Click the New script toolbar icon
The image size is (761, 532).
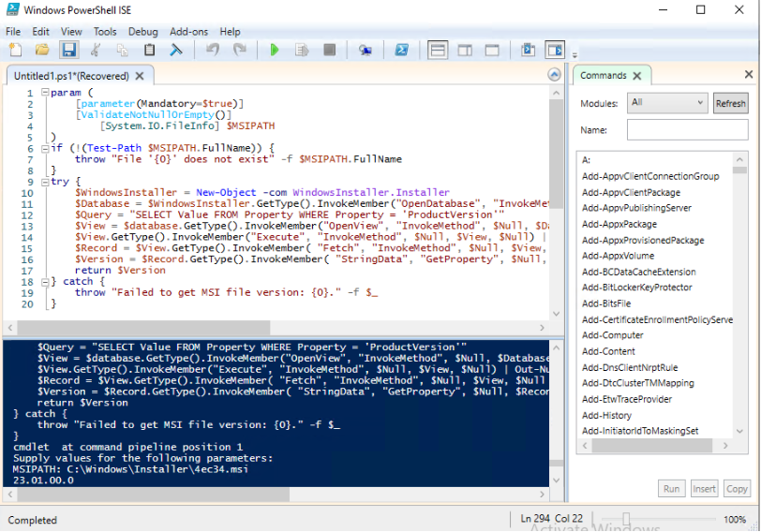[15, 50]
